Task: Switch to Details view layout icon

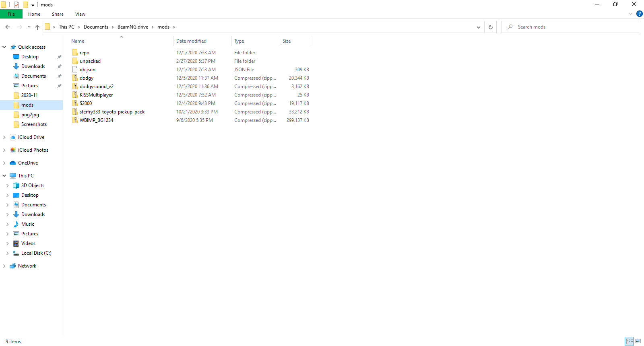Action: point(630,341)
